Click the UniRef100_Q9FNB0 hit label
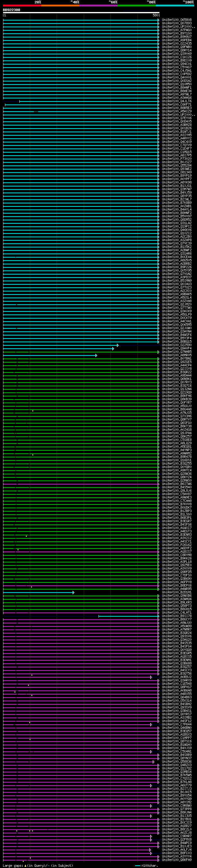The width and height of the screenshot is (197, 868). click(x=177, y=47)
